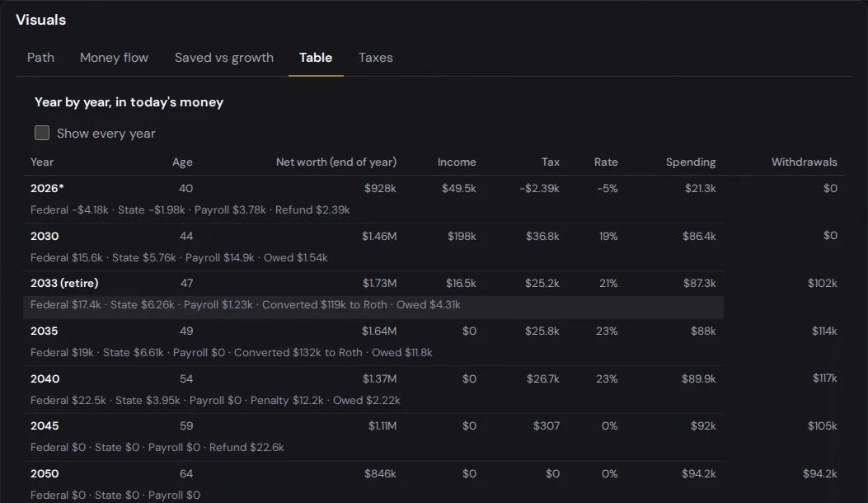Click the 2033 tax breakdown with Roth conversion
Image resolution: width=868 pixels, height=503 pixels.
[245, 304]
